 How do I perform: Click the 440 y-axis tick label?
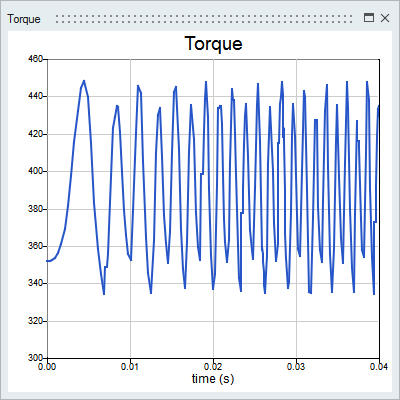pos(36,96)
